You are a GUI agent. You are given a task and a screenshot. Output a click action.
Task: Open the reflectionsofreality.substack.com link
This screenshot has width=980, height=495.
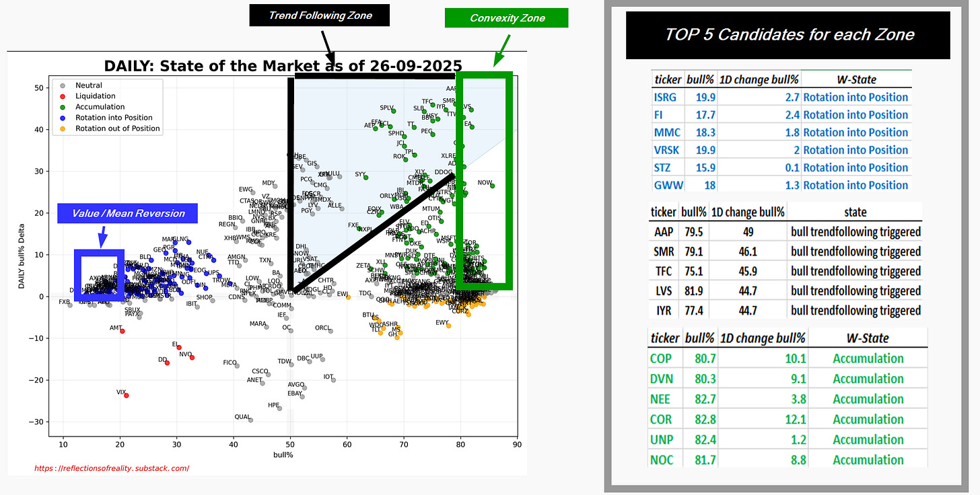[x=112, y=468]
